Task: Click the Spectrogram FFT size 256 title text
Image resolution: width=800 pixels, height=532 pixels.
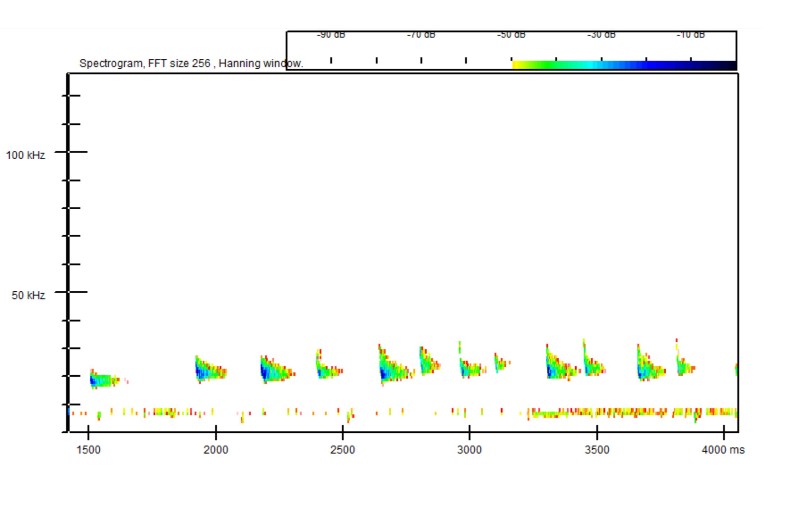Action: click(x=190, y=63)
